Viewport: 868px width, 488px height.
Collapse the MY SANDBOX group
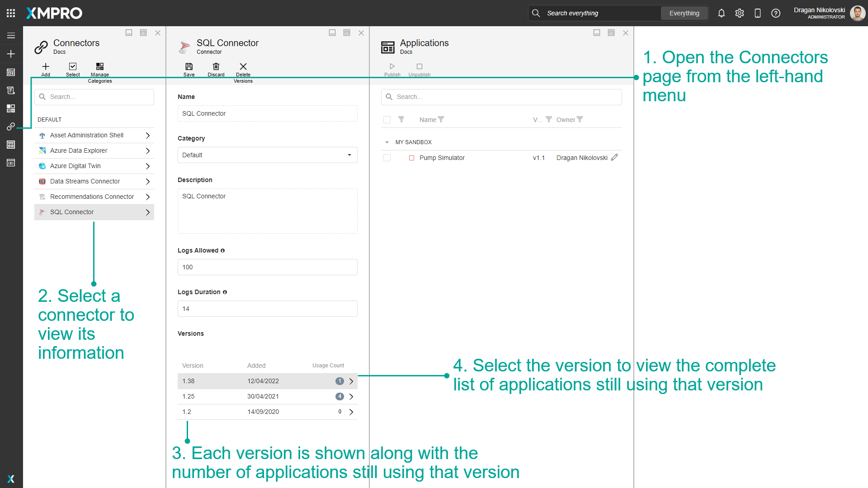pos(387,142)
